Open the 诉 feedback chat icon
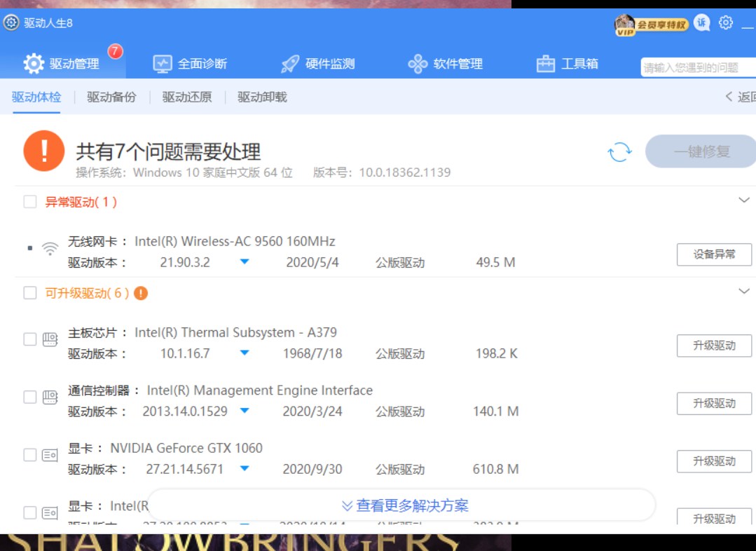Image resolution: width=756 pixels, height=551 pixels. pyautogui.click(x=701, y=22)
